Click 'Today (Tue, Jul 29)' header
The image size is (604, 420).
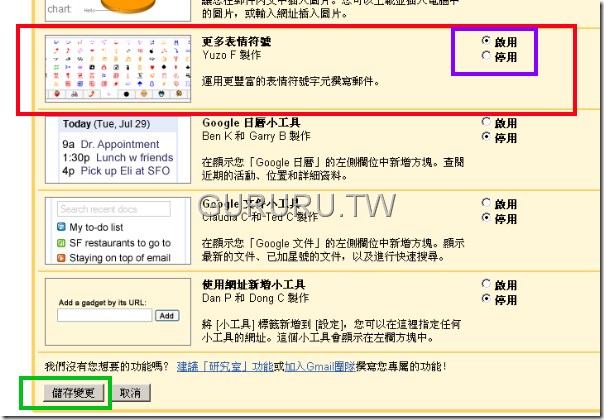[x=106, y=124]
